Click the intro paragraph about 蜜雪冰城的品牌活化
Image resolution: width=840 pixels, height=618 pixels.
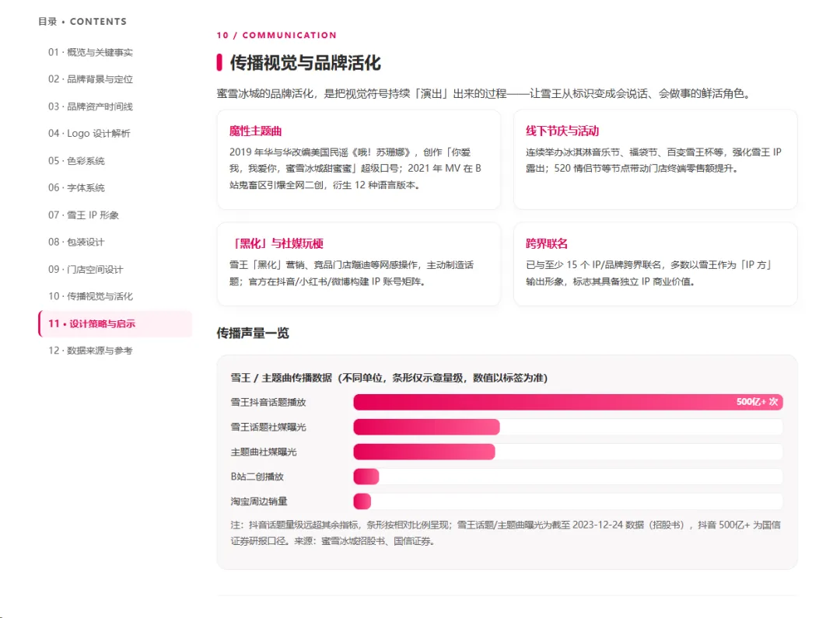click(483, 94)
